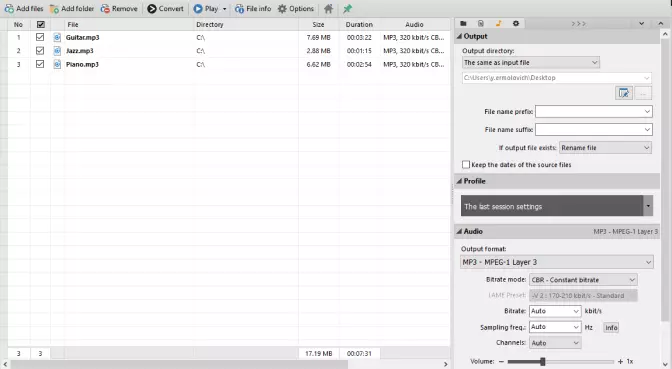Screen dimensions: 672x369
Task: Open the Sampling freq dropdown
Action: click(x=555, y=327)
